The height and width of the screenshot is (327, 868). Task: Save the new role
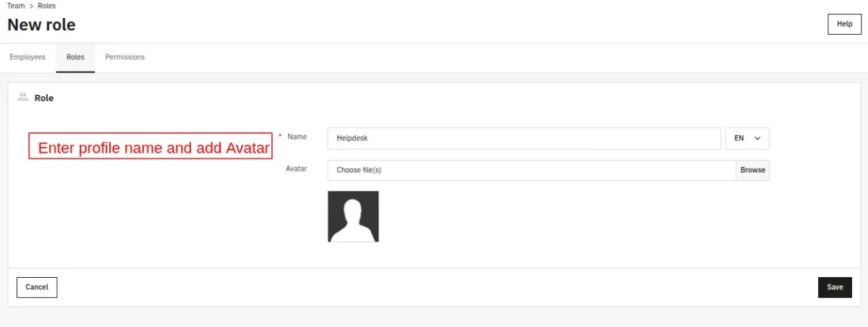point(835,287)
